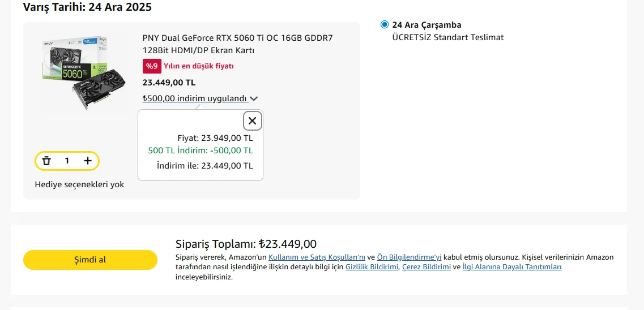This screenshot has height=310, width=644.
Task: Click the quantity value between trash and plus
Action: click(67, 161)
